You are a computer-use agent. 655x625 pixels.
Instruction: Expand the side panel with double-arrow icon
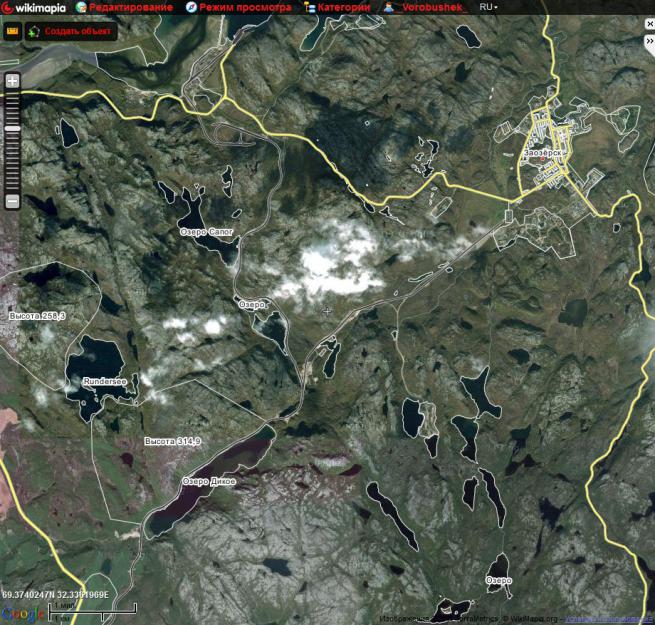[x=649, y=42]
